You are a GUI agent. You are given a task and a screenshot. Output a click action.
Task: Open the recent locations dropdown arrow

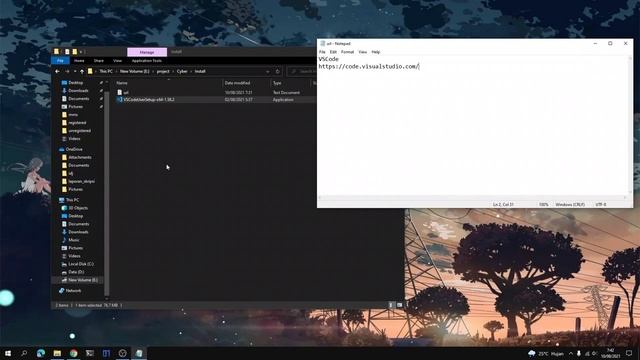[x=75, y=71]
